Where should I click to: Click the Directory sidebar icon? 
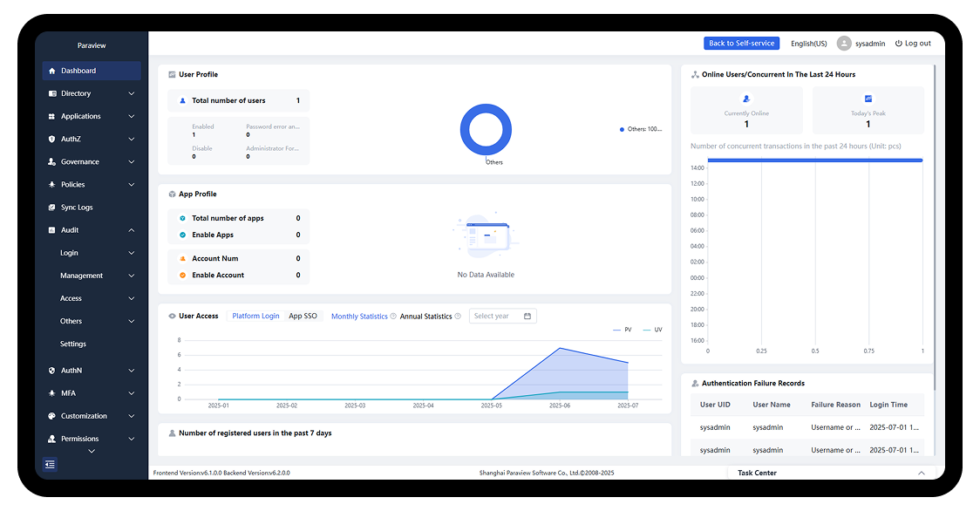(x=51, y=93)
